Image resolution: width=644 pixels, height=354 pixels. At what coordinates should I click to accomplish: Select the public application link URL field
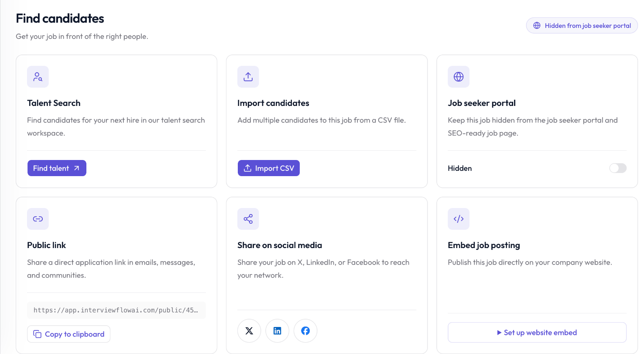point(116,310)
